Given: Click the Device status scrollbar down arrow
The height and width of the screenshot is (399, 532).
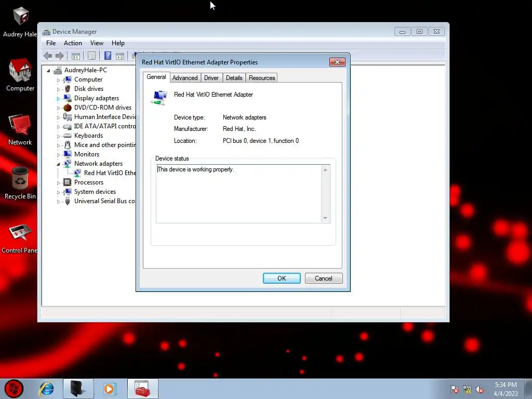Looking at the screenshot, I should [325, 218].
